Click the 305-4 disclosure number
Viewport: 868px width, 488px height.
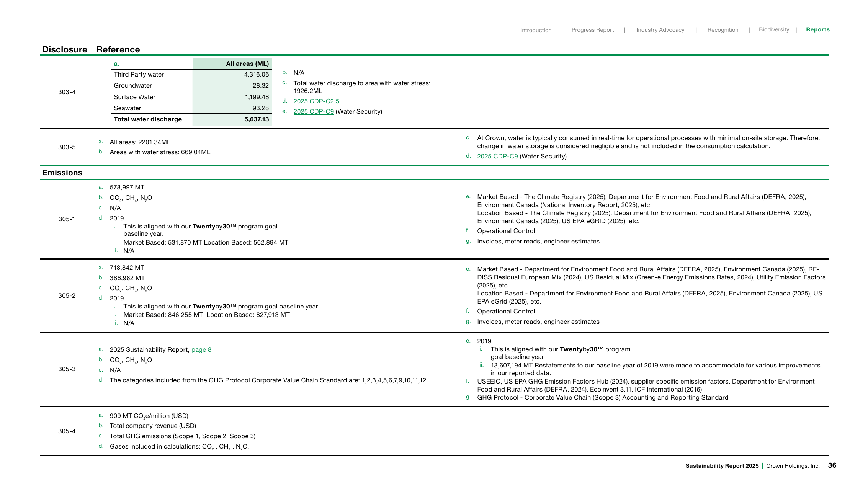67,431
